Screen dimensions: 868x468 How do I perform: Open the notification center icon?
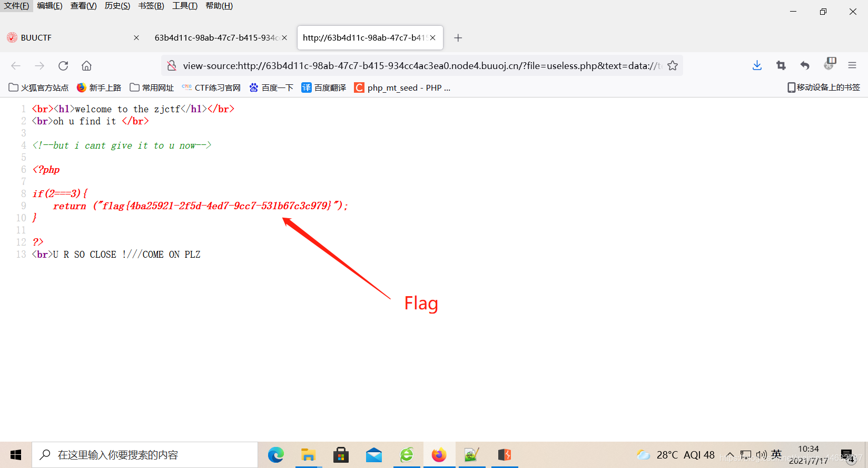(x=847, y=455)
